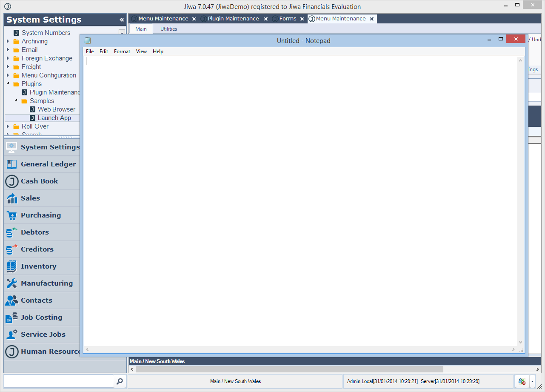Open dropdown arrow beside status bar icon
This screenshot has height=392, width=545.
pos(532,381)
